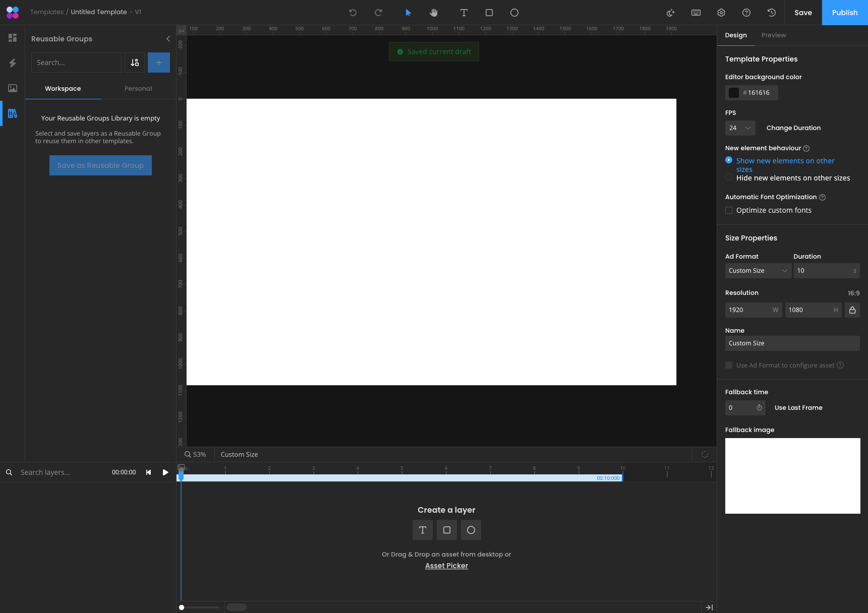This screenshot has height=613, width=868.
Task: Enable Optimize custom fonts checkbox
Action: [729, 210]
